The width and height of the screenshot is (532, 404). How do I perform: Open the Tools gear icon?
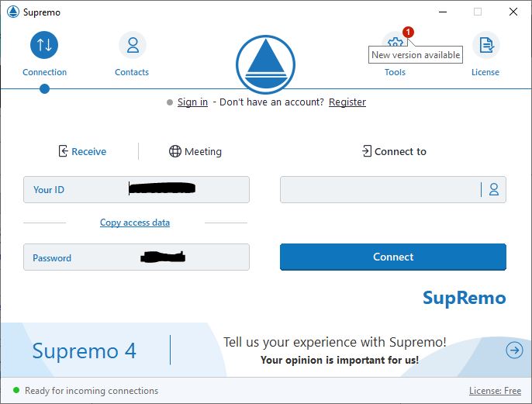395,41
